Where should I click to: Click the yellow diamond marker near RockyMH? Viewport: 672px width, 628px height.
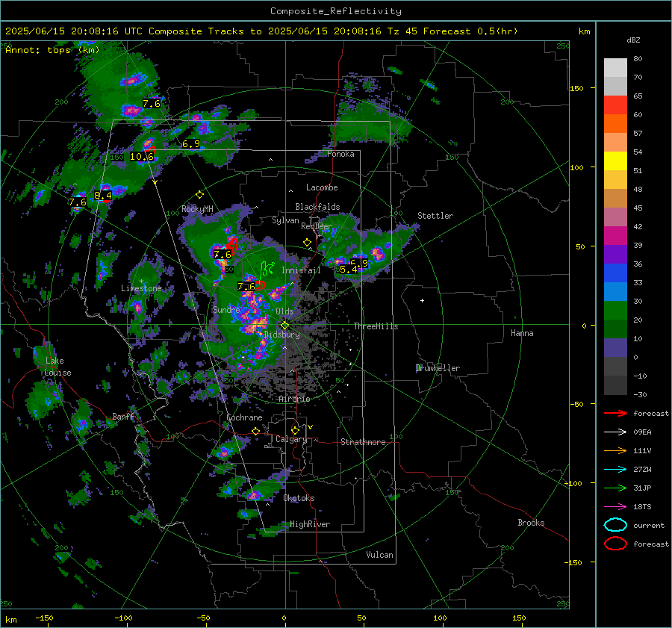(199, 195)
